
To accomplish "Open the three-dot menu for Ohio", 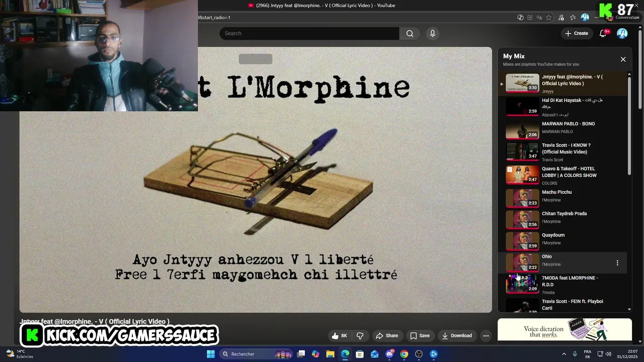I will point(617,263).
